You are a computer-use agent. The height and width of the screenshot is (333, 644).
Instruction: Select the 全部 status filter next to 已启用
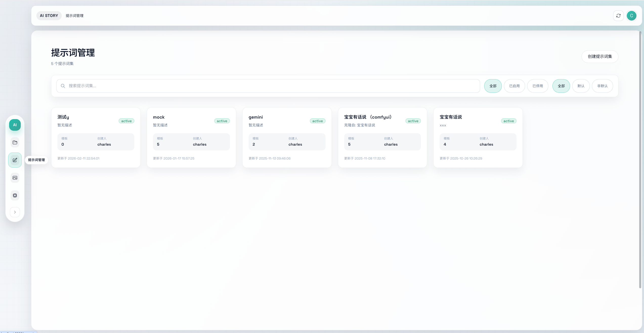493,86
